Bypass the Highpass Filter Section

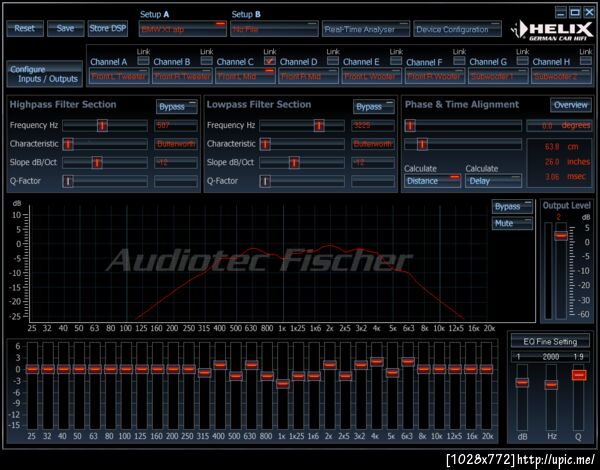[176, 107]
